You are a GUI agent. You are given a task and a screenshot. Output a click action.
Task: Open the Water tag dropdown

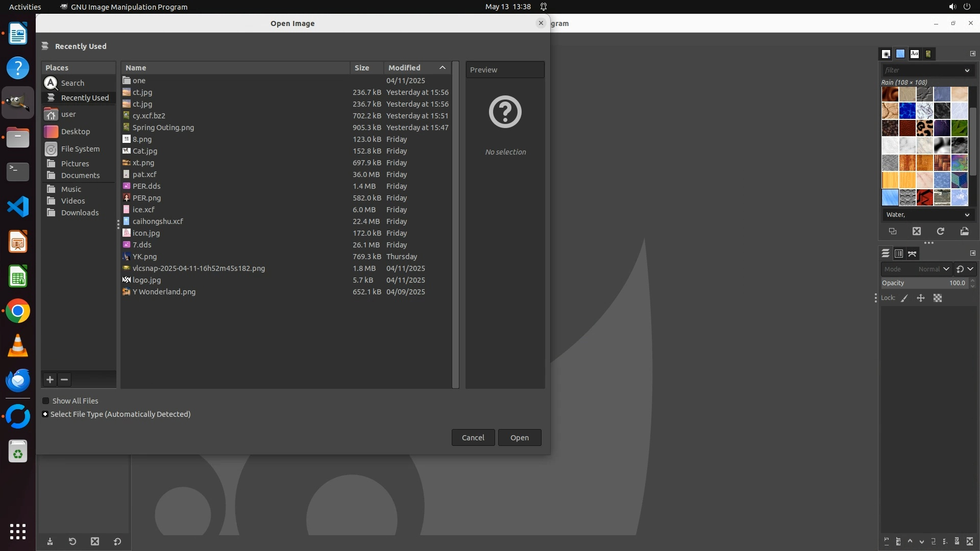click(x=966, y=215)
